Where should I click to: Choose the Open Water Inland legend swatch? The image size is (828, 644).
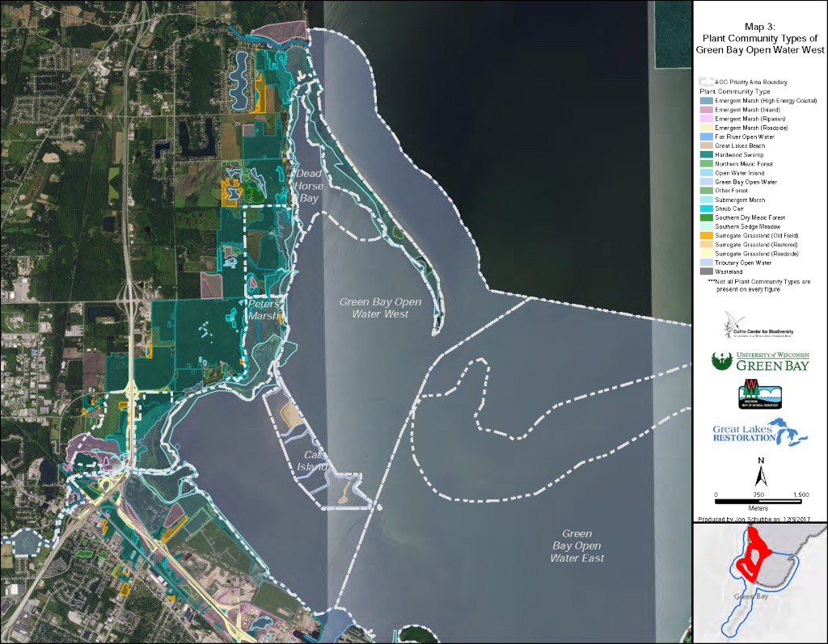point(706,173)
